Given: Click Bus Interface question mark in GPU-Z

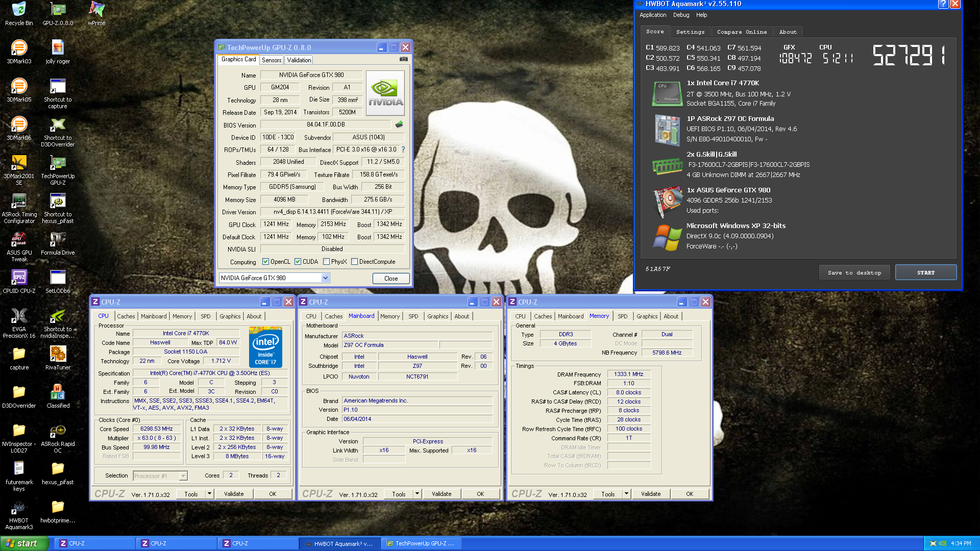Looking at the screenshot, I should coord(403,149).
